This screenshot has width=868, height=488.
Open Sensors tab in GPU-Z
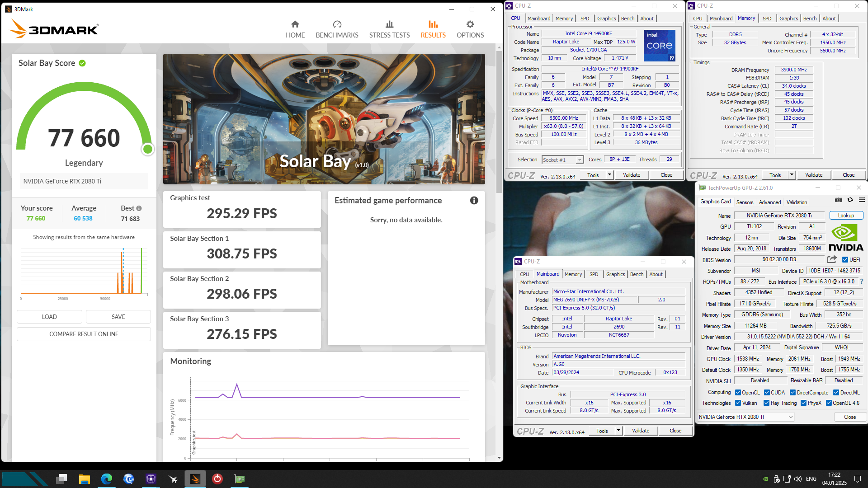745,202
